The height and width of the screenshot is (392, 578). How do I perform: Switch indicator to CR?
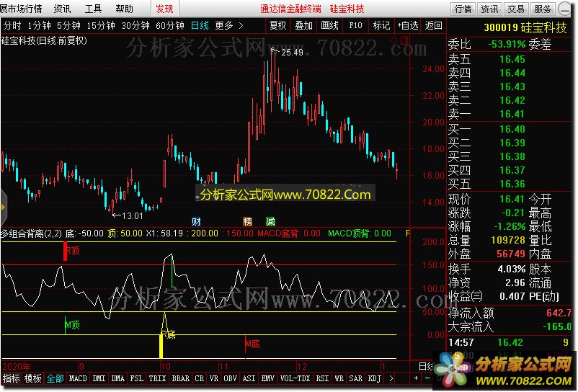[200, 378]
